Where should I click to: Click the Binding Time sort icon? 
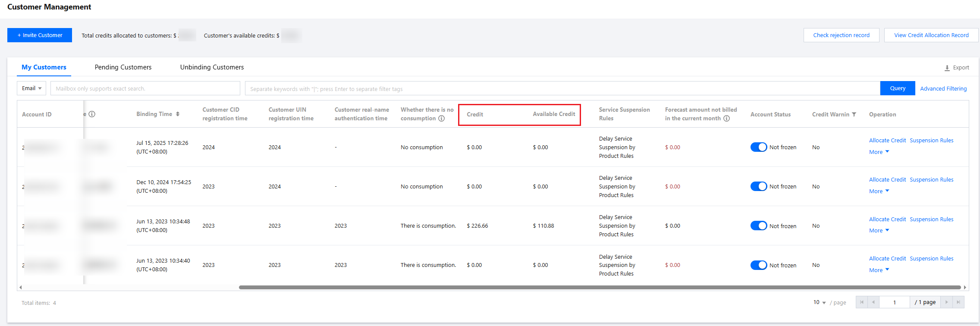click(178, 114)
